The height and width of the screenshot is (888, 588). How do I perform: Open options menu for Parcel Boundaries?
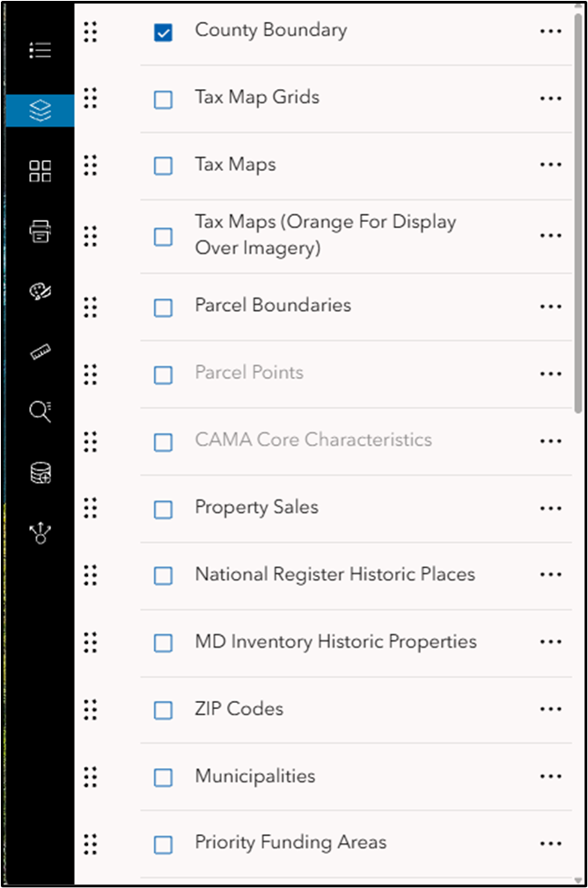[550, 307]
